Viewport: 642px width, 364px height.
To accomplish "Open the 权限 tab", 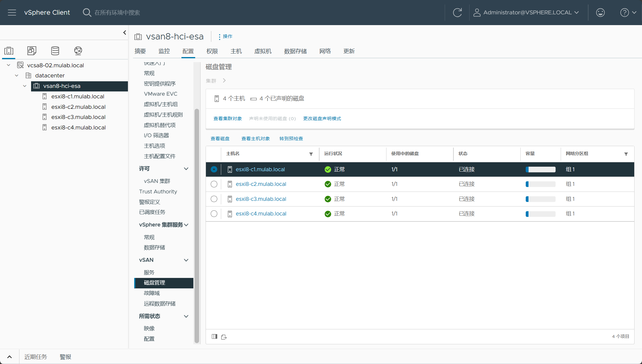I will (x=212, y=51).
